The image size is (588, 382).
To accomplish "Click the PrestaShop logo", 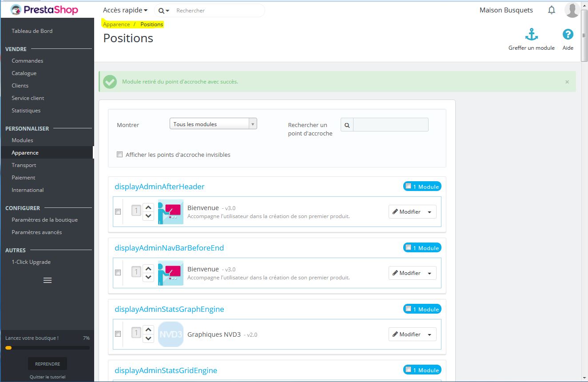I will [44, 10].
